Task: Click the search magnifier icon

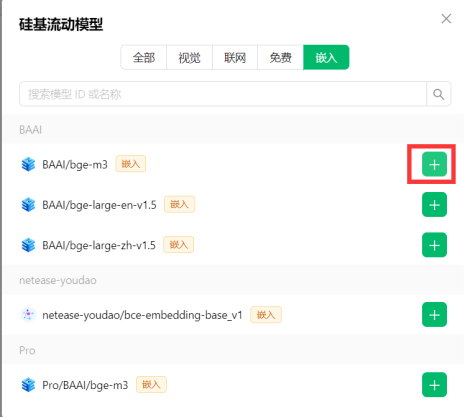Action: (440, 95)
